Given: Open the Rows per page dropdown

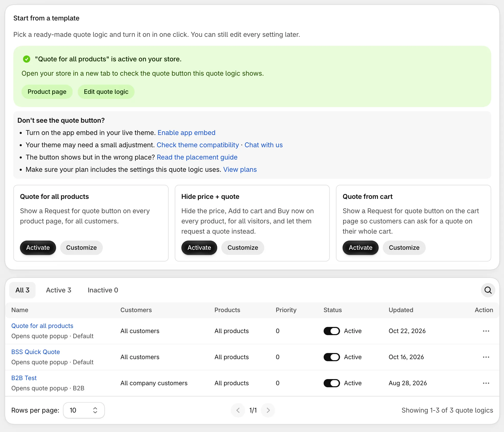Looking at the screenshot, I should [x=84, y=410].
